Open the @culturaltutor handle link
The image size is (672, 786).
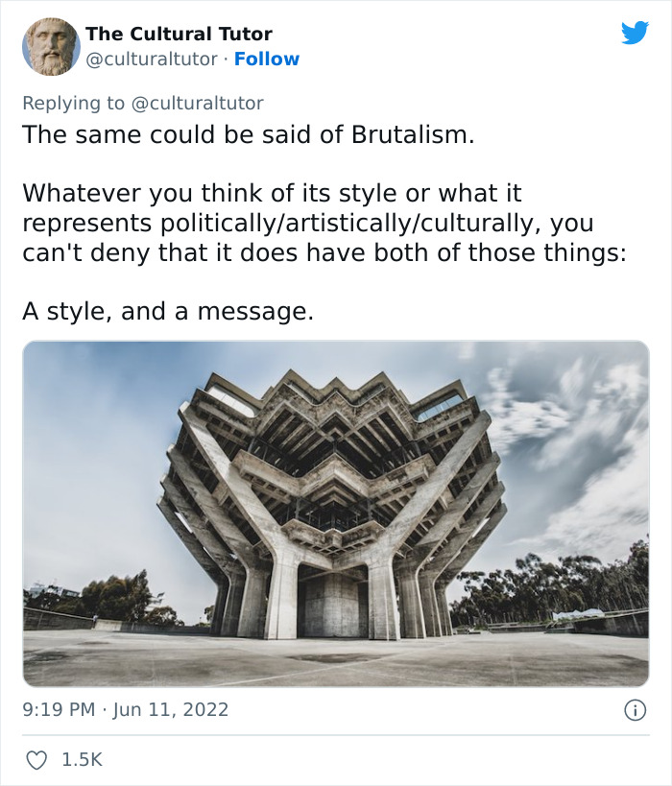[149, 59]
